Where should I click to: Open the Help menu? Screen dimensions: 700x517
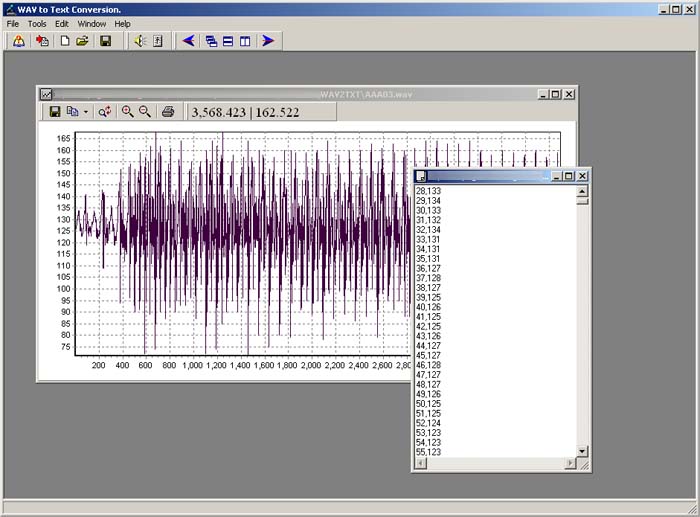click(122, 23)
